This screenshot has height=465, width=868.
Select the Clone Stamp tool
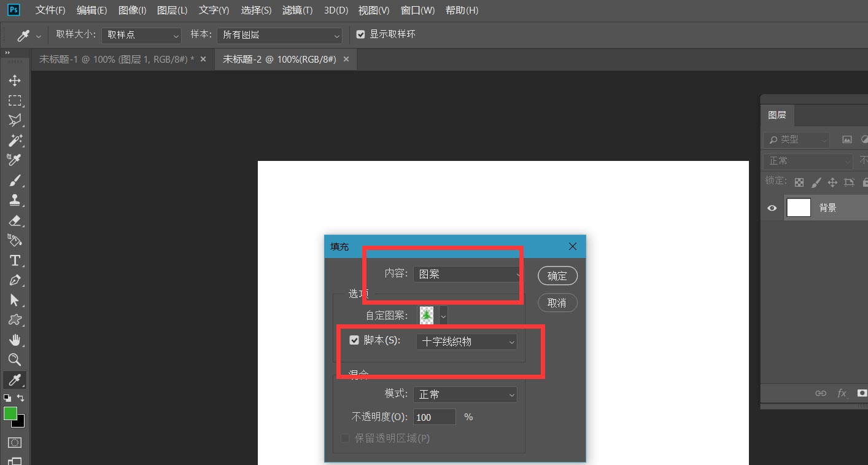[x=15, y=200]
